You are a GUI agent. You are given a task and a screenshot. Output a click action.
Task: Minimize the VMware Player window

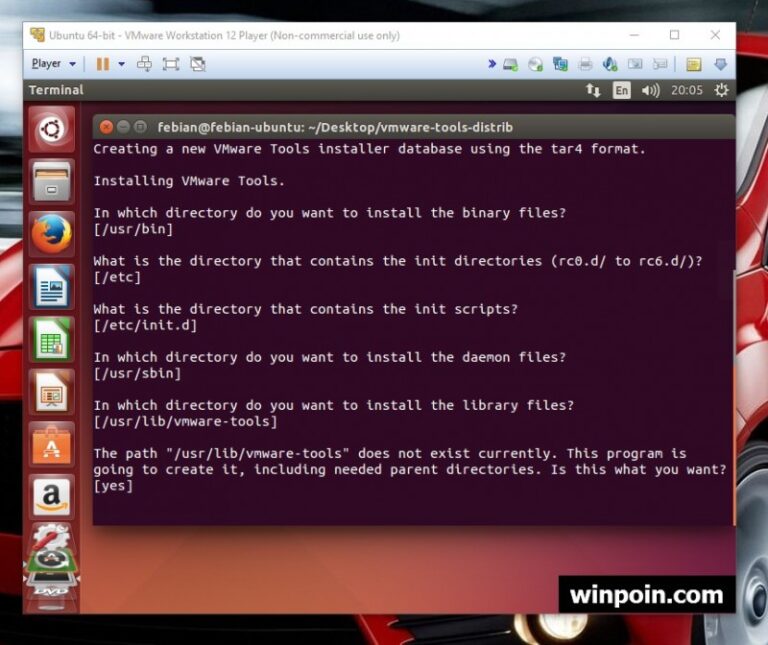pyautogui.click(x=634, y=35)
